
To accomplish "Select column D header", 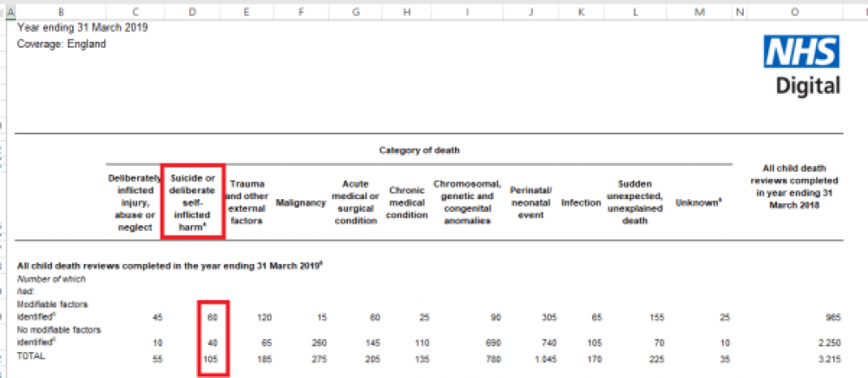I will point(192,13).
